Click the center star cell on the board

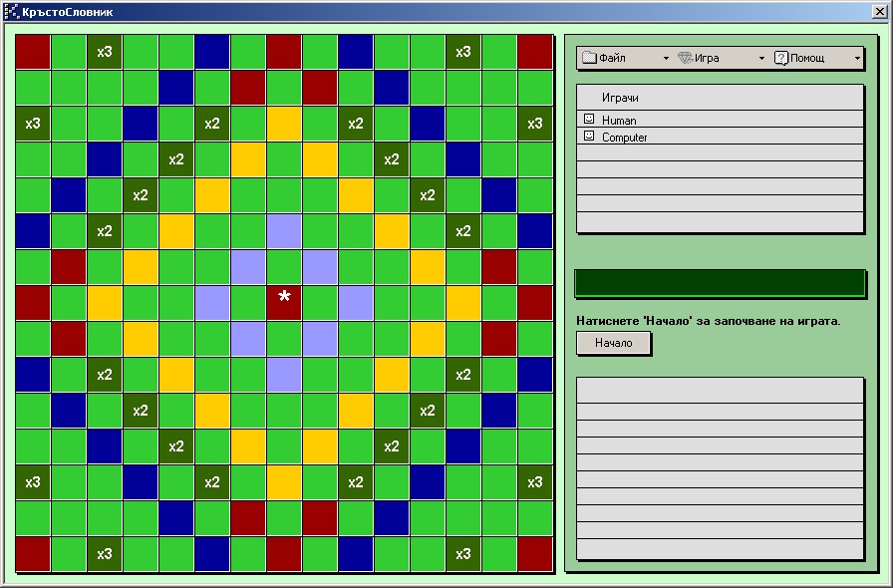click(x=284, y=303)
